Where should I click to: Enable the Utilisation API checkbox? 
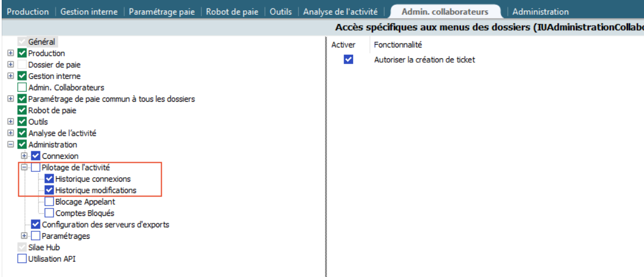(x=22, y=259)
